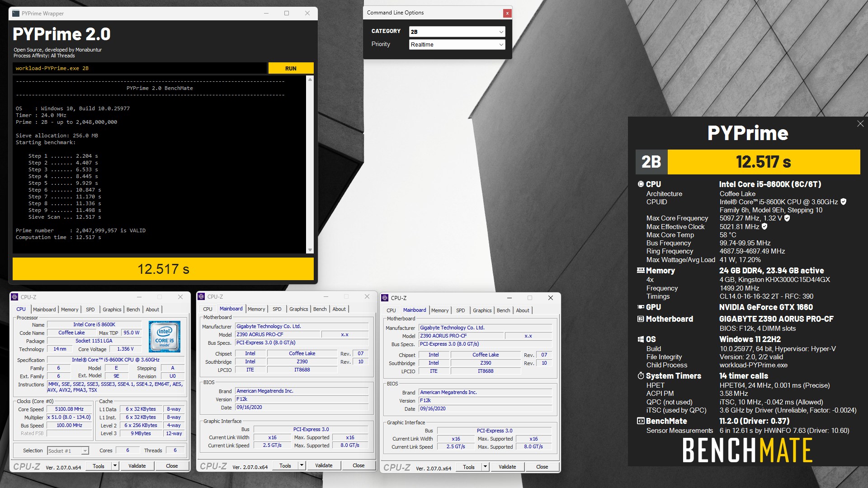Maximize the PYPrime Wrapper window
868x488 pixels.
point(287,13)
